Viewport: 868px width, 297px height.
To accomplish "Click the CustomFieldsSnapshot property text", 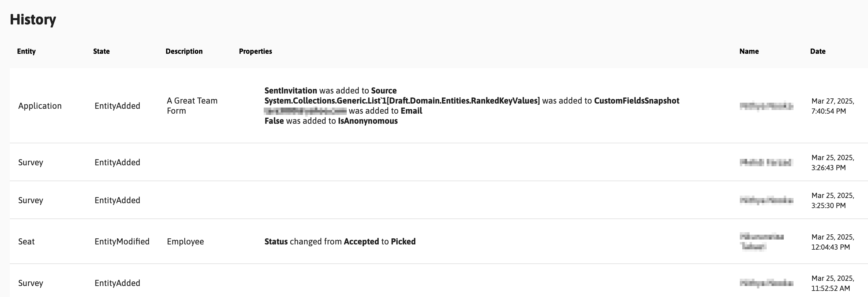I will pos(637,101).
